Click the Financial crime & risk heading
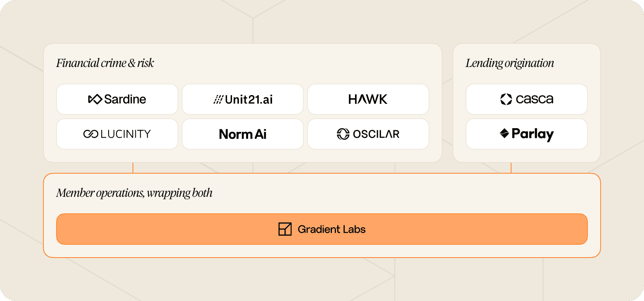 [105, 63]
